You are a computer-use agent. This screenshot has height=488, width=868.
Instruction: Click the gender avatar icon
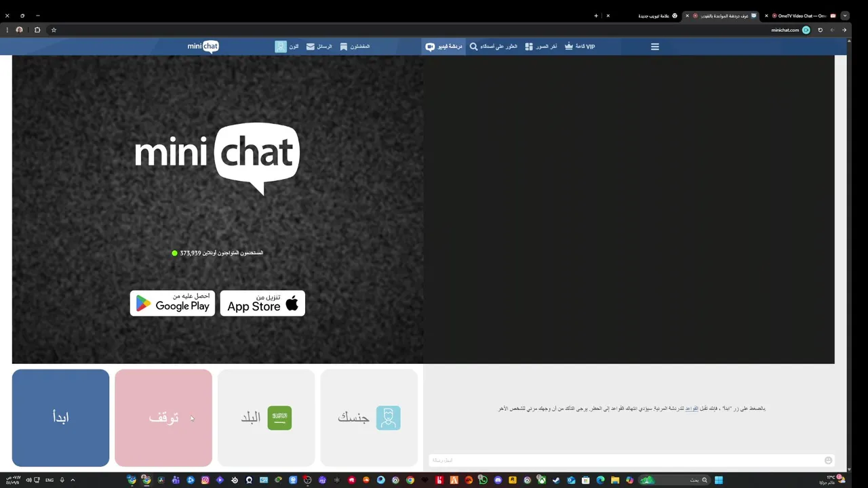389,418
